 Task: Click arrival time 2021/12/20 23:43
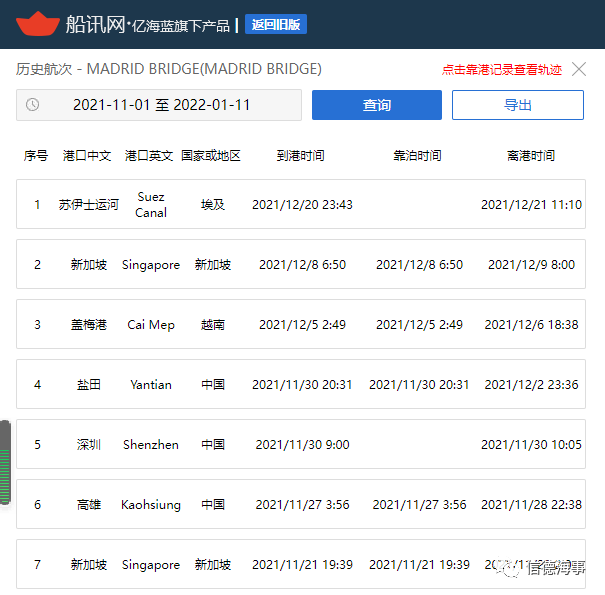pos(302,205)
